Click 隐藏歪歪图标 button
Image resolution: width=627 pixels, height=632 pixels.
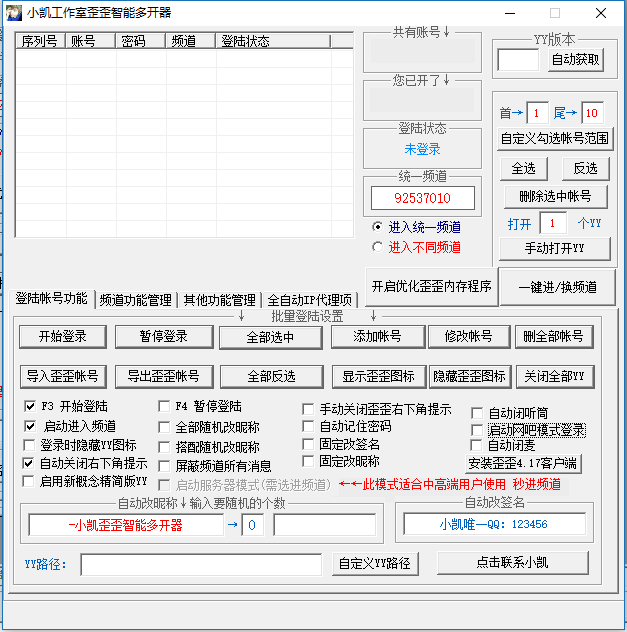470,377
